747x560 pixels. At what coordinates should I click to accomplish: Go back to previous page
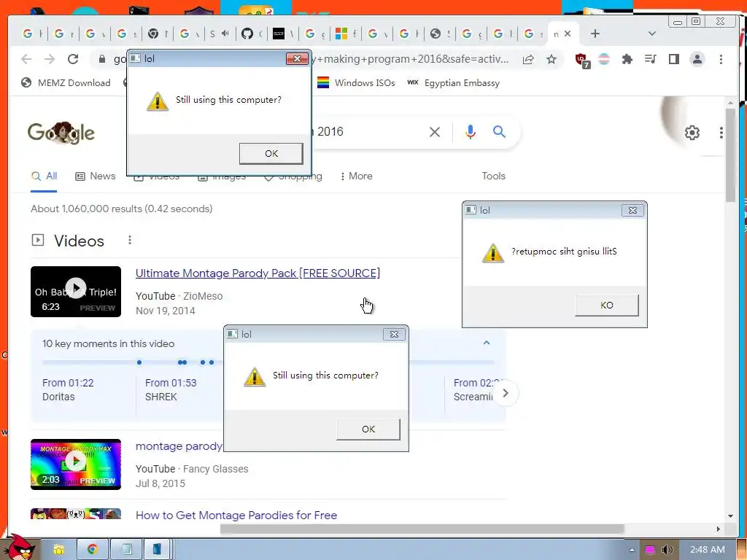26,59
